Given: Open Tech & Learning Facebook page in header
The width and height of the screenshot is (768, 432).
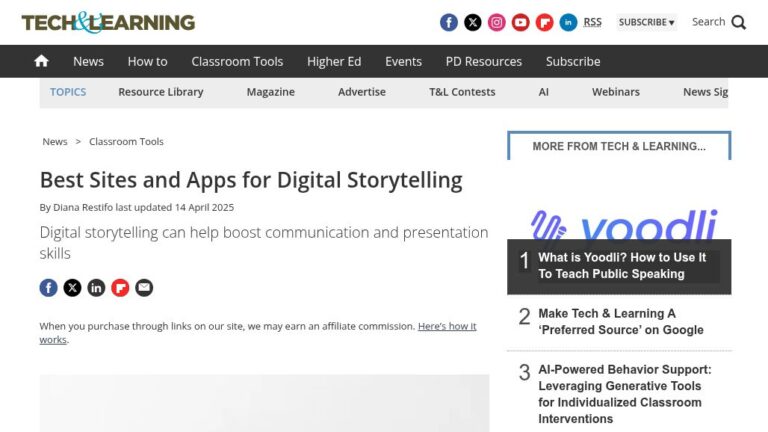Looking at the screenshot, I should pyautogui.click(x=449, y=23).
